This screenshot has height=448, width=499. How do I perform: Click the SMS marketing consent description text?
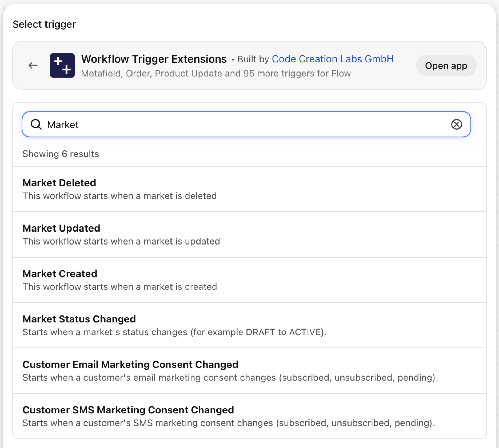tap(229, 423)
